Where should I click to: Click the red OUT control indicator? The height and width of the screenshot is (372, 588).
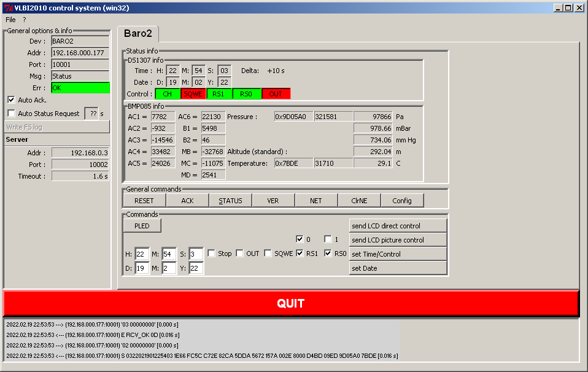pyautogui.click(x=276, y=94)
